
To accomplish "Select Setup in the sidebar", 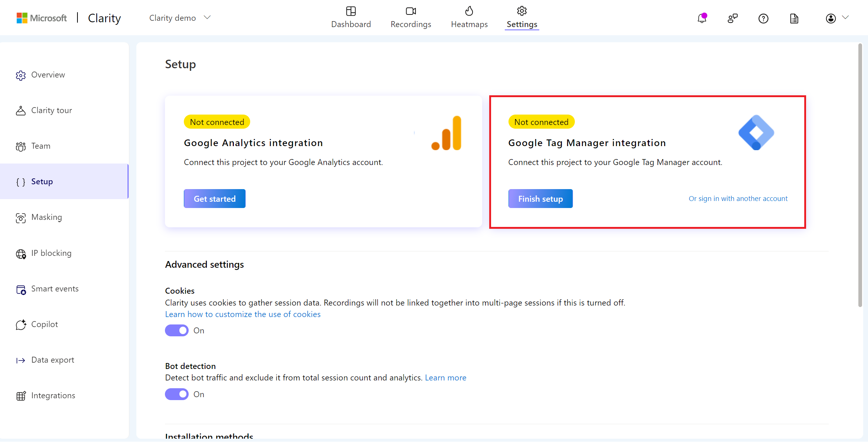I will [64, 182].
